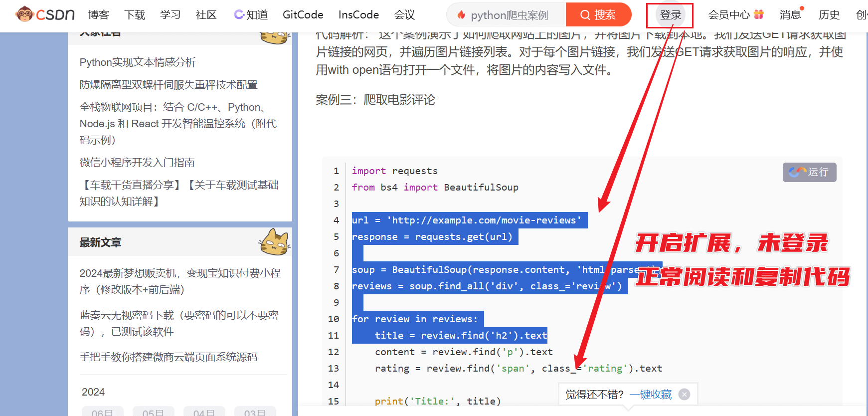Click 一键收藏 to bookmark article

coord(651,395)
